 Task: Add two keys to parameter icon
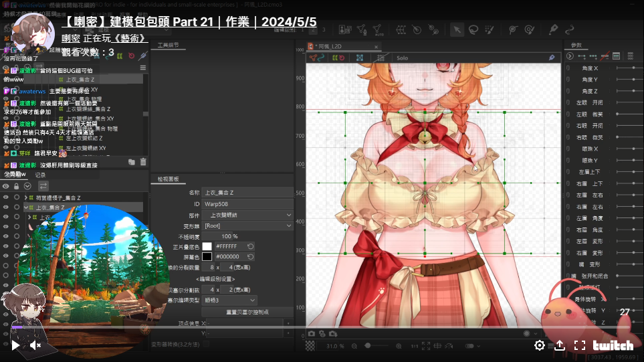pyautogui.click(x=582, y=56)
